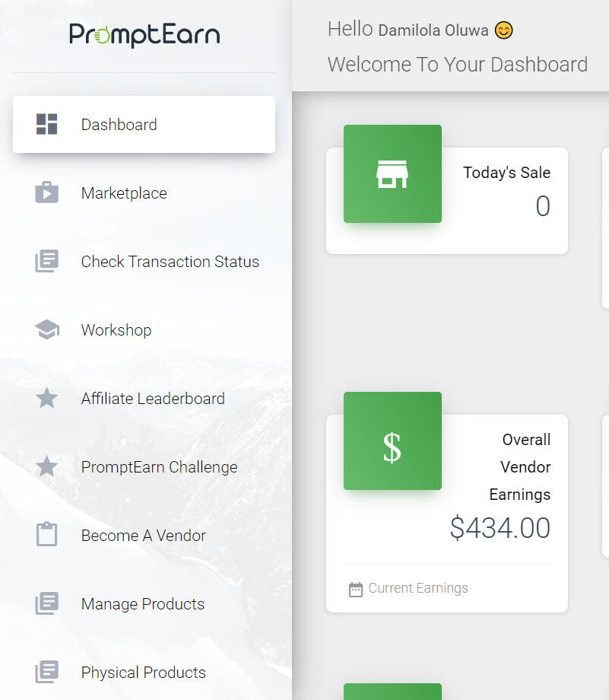Click the green store icon tile
This screenshot has width=609, height=700.
(x=392, y=173)
